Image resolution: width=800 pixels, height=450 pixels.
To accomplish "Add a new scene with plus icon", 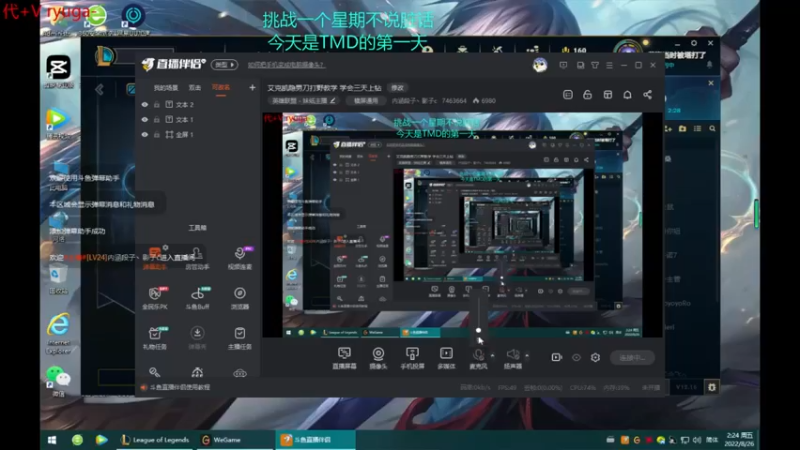I will pos(252,88).
